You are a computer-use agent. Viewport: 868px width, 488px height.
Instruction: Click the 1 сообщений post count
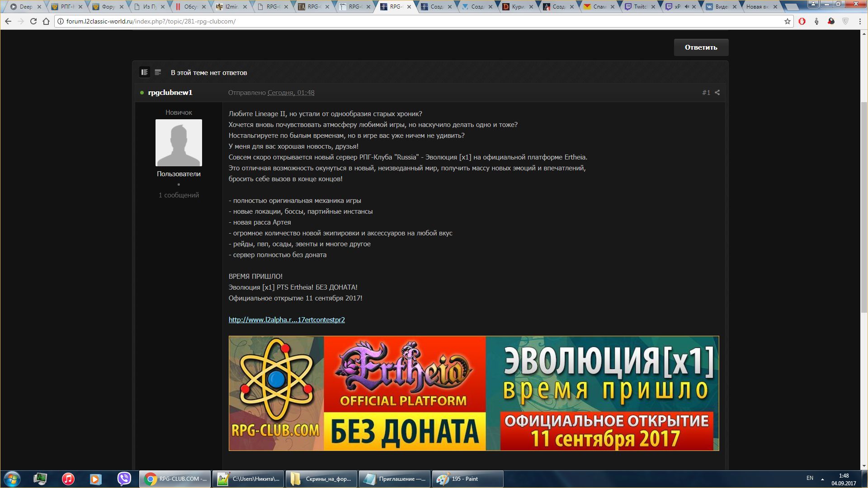[179, 195]
